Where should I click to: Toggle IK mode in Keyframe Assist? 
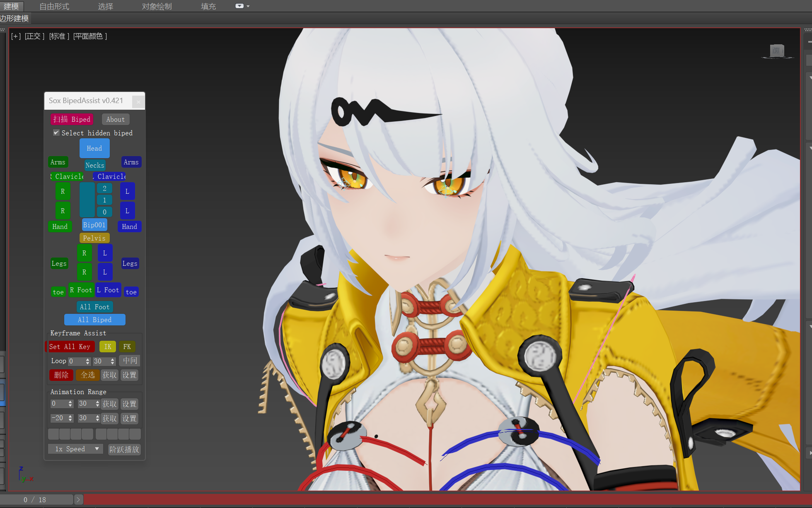point(108,347)
